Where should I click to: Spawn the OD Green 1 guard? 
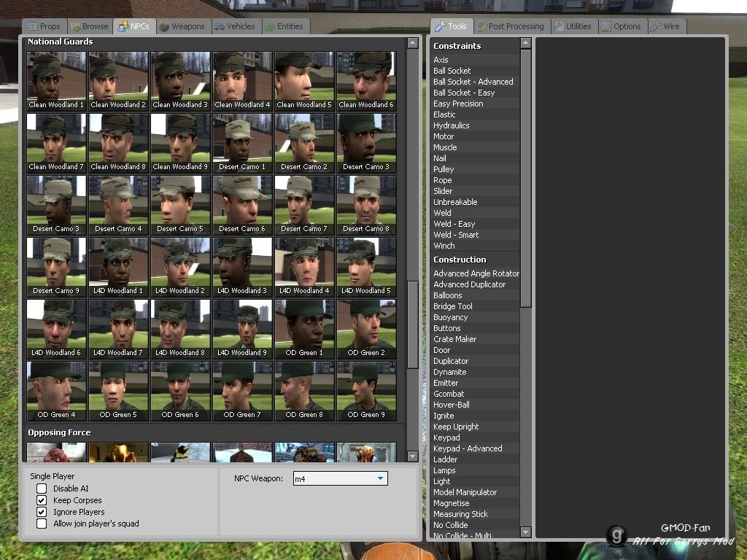pos(304,329)
